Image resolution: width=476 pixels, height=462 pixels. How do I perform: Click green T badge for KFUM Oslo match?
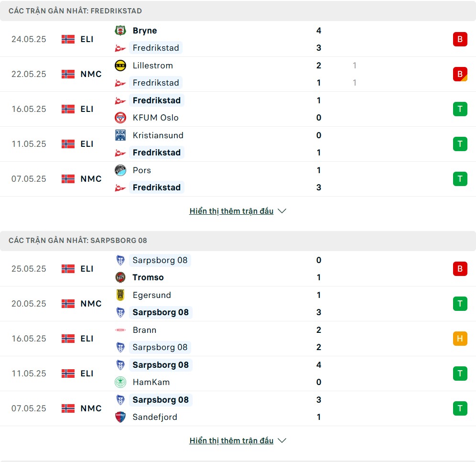coord(460,109)
